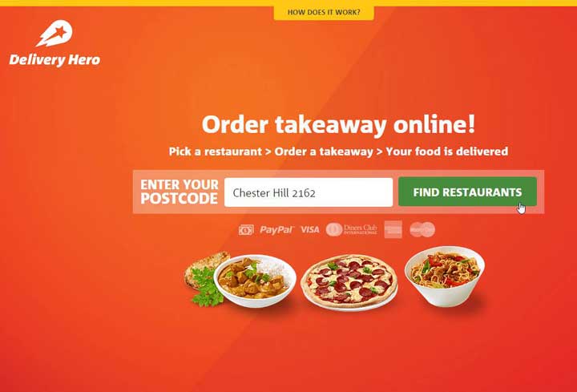Image resolution: width=577 pixels, height=392 pixels.
Task: Select the pepperoni pizza image
Action: [349, 282]
